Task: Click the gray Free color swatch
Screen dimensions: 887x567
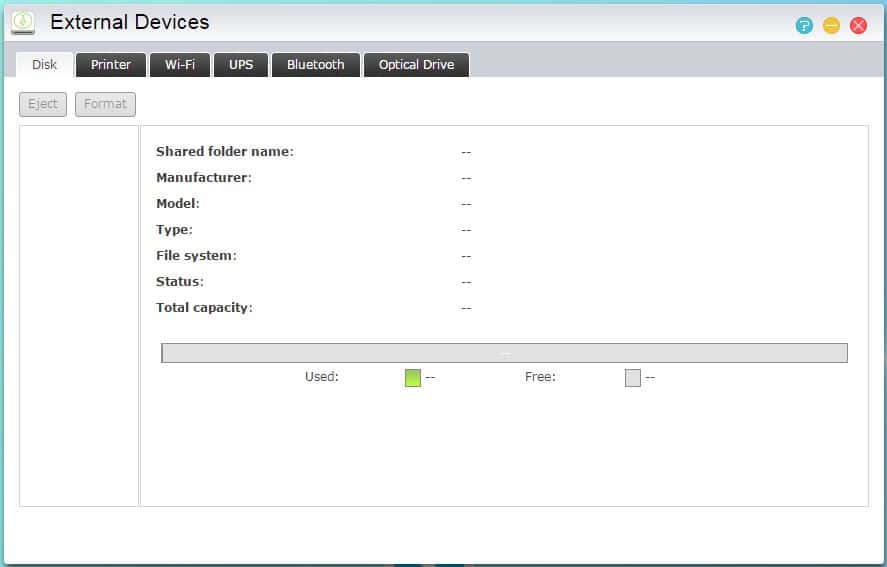Action: [633, 378]
